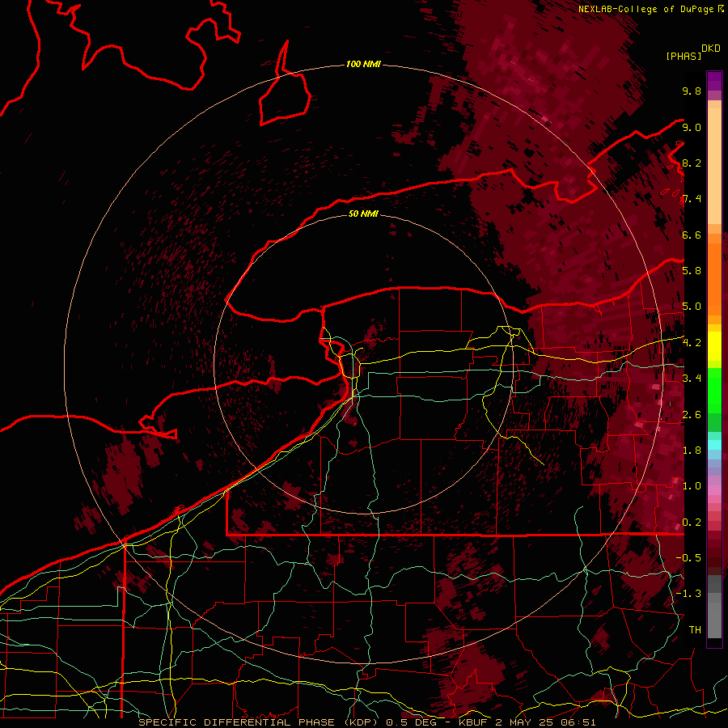
Task: Click the 100 NMI range ring label
Action: 363,64
